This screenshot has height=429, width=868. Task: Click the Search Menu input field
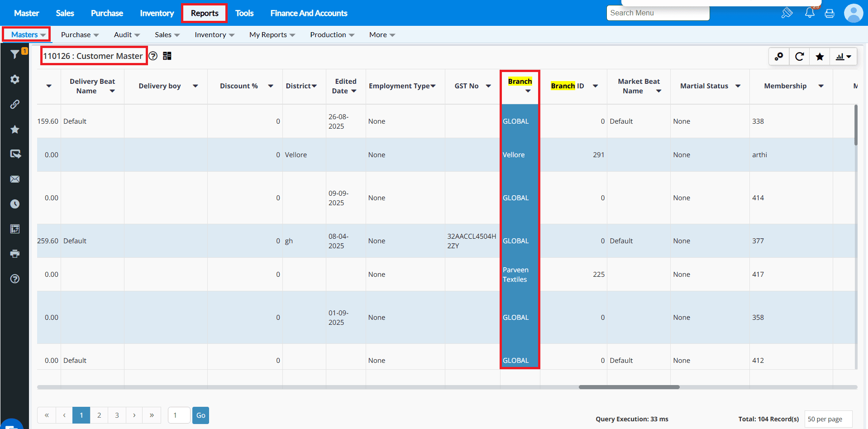click(x=658, y=13)
